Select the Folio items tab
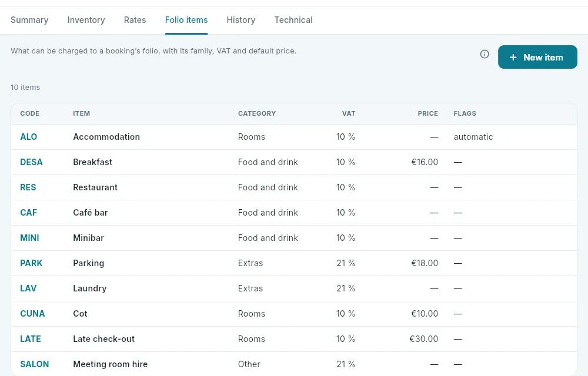The image size is (588, 376). click(x=186, y=20)
